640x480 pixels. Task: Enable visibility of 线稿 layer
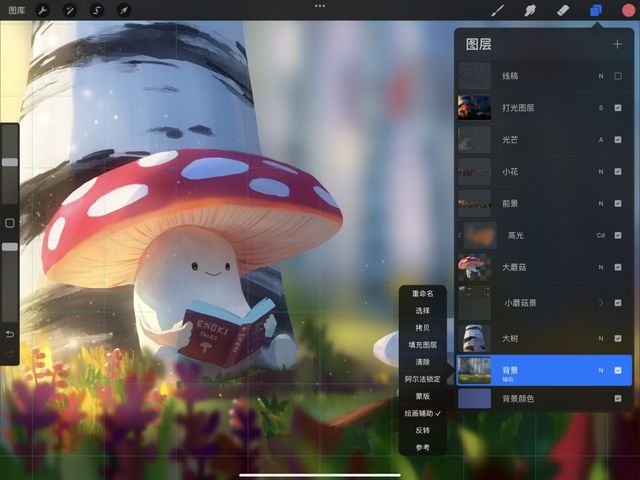coord(618,76)
